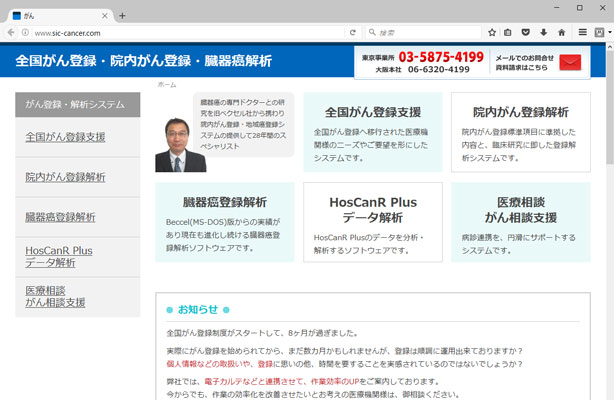This screenshot has width=614, height=400.
Task: Click the toolbar extension icon beside the menu
Action: point(599,33)
